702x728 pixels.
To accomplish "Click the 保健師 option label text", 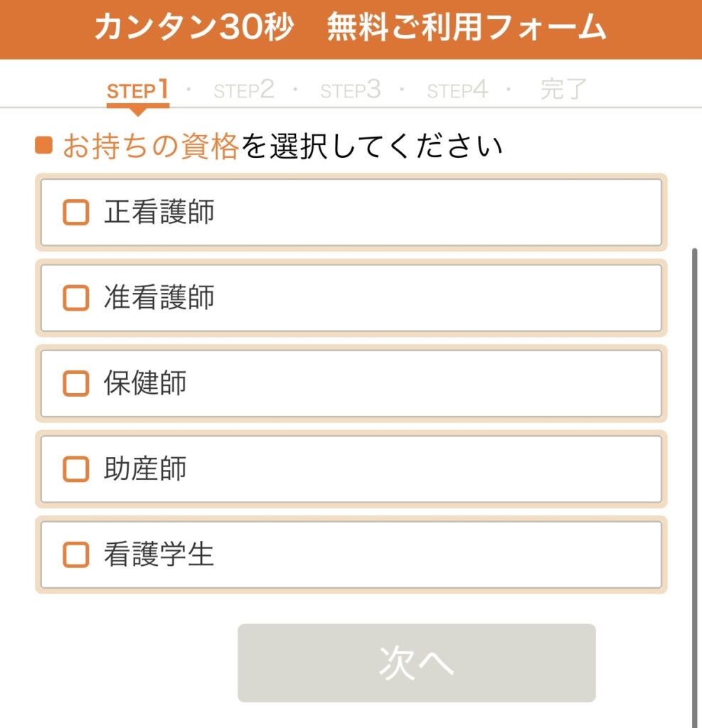I will click(x=145, y=384).
